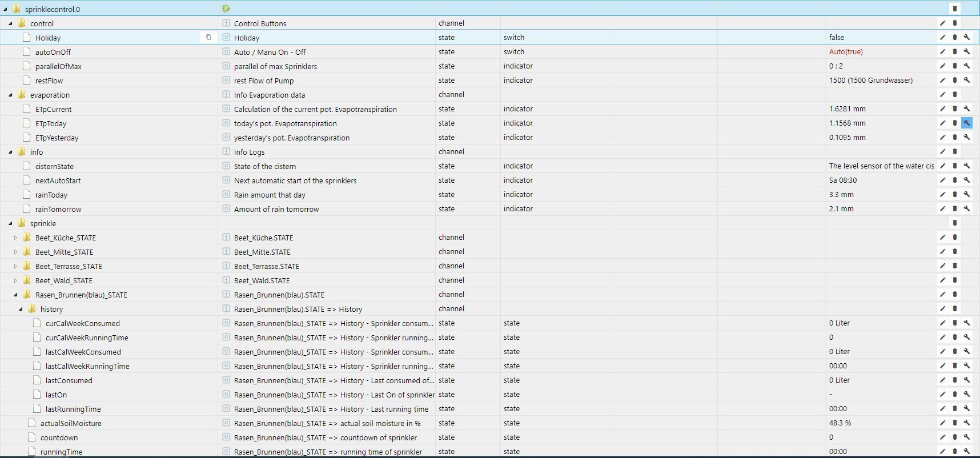
Task: Select the runningTime tree item
Action: pos(61,452)
